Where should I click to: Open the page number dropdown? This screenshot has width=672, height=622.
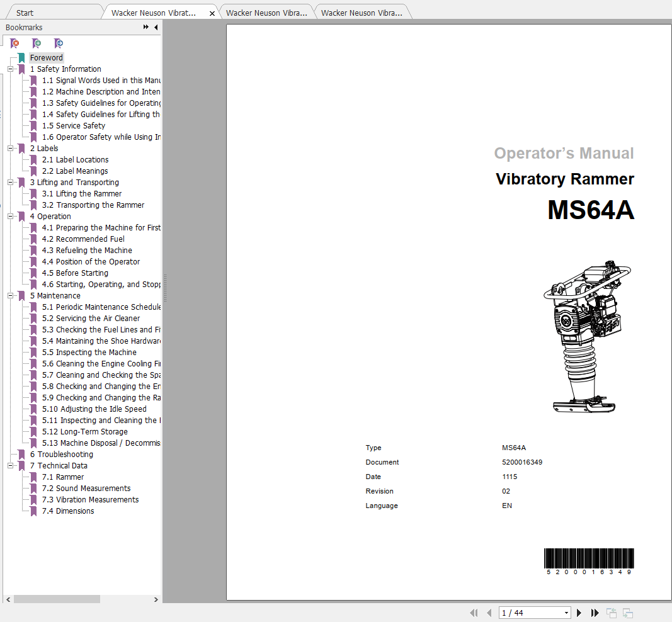567,613
